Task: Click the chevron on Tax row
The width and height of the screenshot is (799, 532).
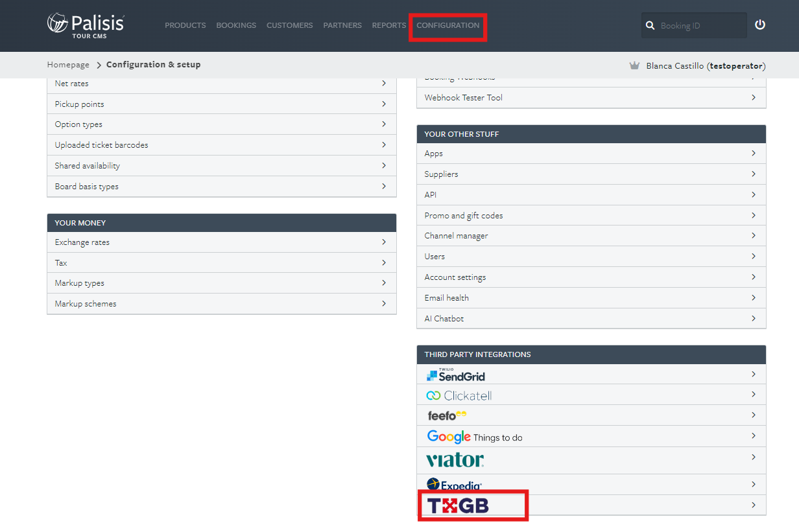Action: (384, 262)
